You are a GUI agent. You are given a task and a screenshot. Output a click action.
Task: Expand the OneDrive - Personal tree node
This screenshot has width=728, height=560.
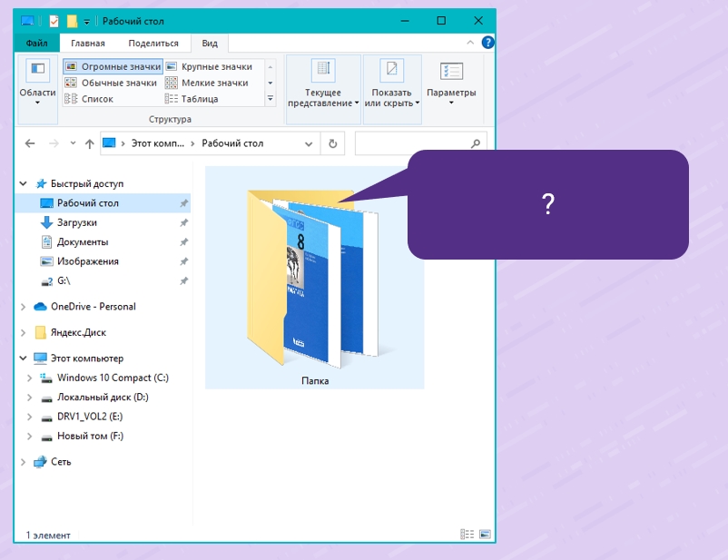24,307
